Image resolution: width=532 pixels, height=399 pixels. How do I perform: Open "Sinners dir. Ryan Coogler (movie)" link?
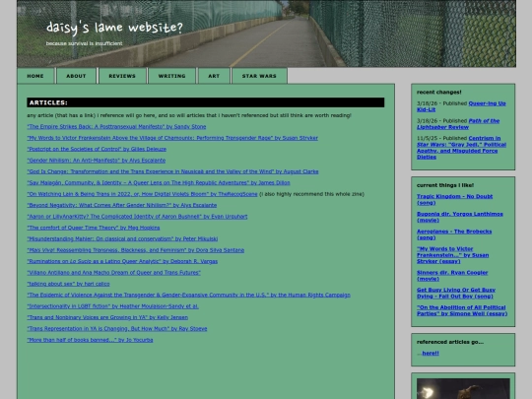tap(452, 276)
